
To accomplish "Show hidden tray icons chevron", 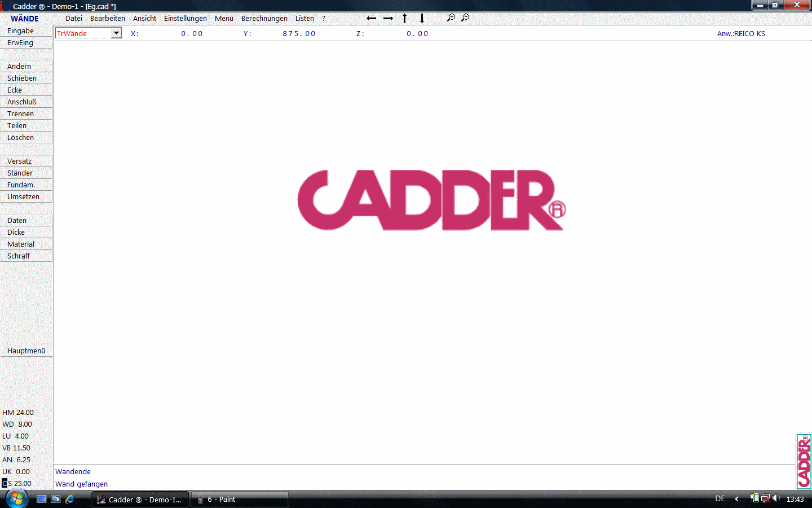I will coord(736,499).
